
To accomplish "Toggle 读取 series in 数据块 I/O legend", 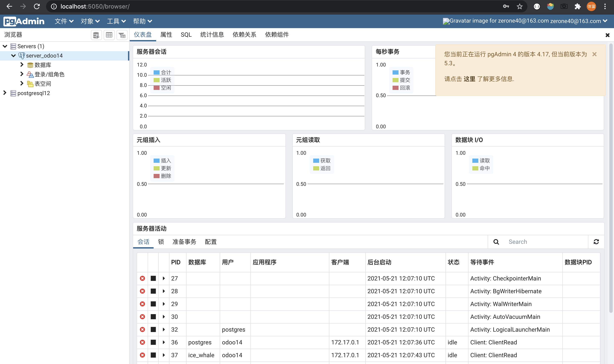I will pyautogui.click(x=480, y=160).
